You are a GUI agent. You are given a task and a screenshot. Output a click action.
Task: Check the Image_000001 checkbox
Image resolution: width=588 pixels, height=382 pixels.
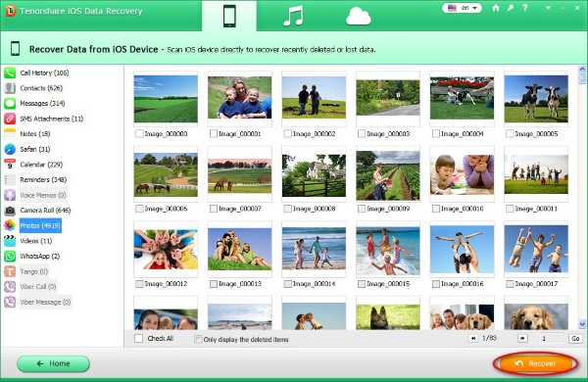click(214, 134)
